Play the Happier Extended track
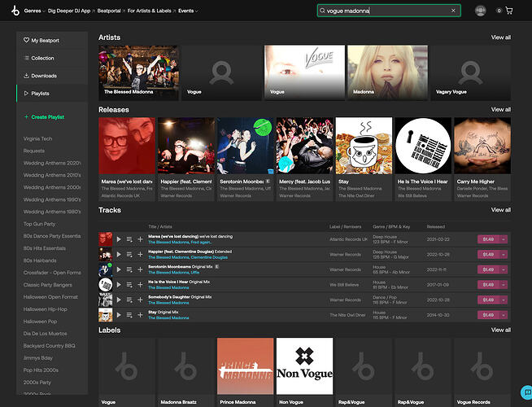The height and width of the screenshot is (407, 532). coord(119,254)
